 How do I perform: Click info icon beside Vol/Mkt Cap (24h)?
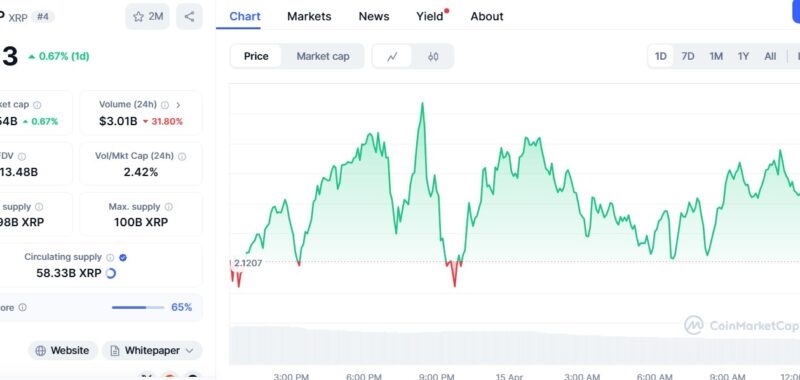tap(182, 157)
